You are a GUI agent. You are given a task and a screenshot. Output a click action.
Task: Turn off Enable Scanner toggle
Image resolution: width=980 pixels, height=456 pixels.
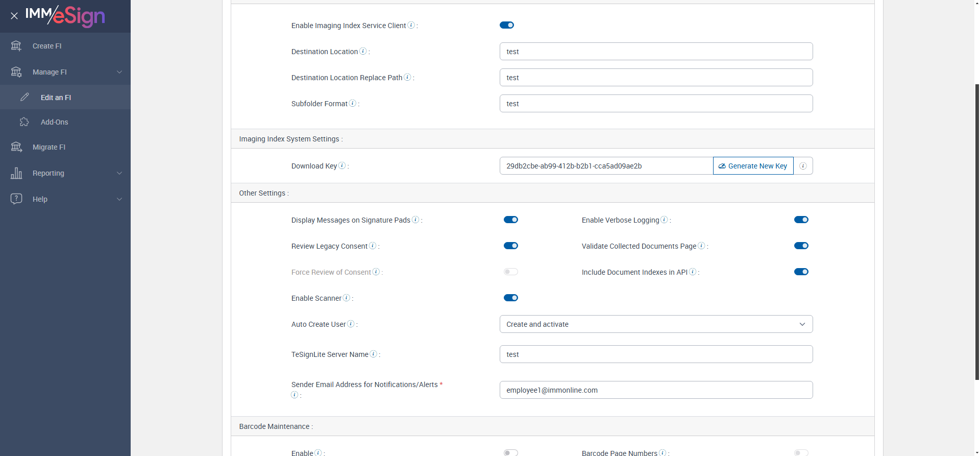(511, 298)
